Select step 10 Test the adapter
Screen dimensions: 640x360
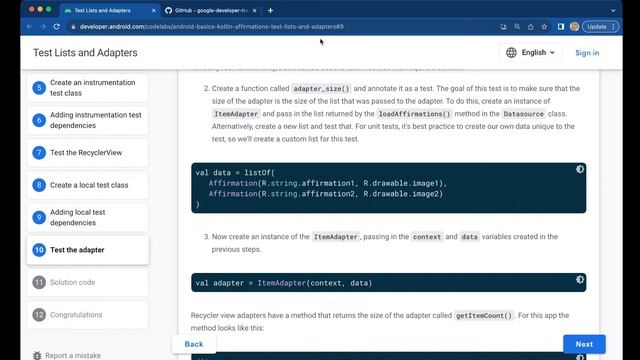(88, 250)
